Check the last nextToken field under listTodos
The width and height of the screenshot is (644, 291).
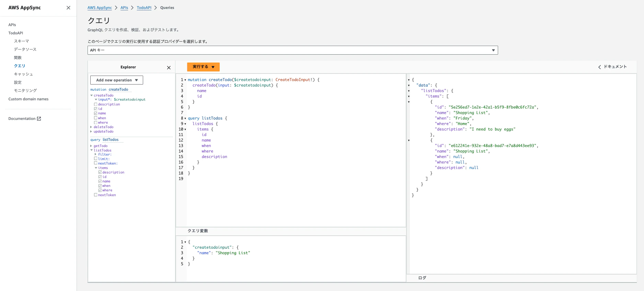coord(96,195)
